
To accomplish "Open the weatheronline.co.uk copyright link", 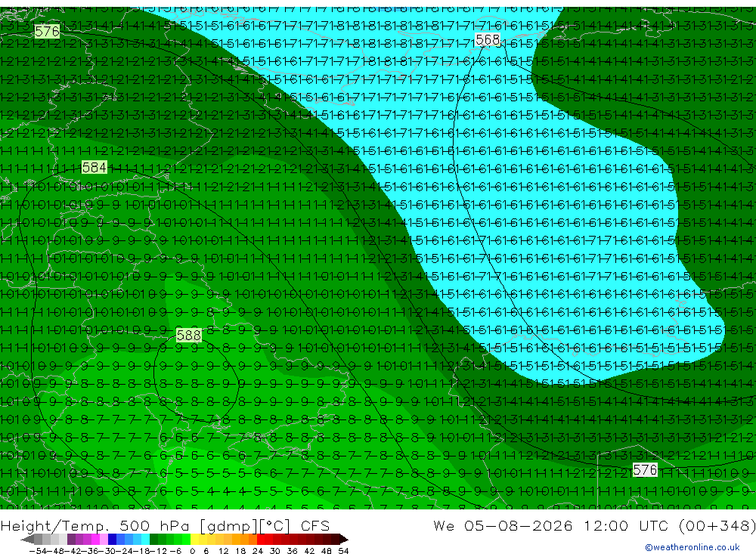I will click(692, 547).
